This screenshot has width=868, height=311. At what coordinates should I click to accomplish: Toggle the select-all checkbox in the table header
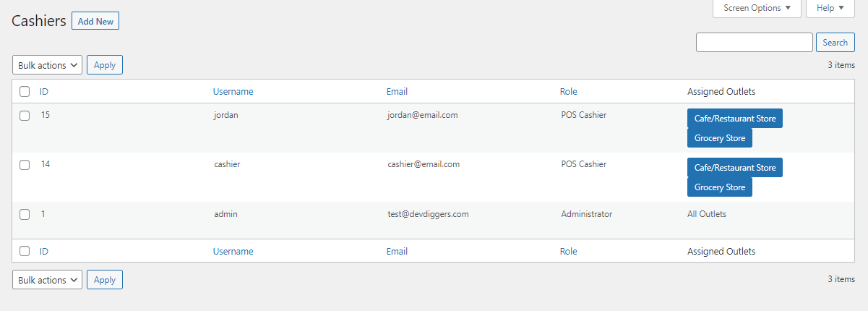point(25,92)
